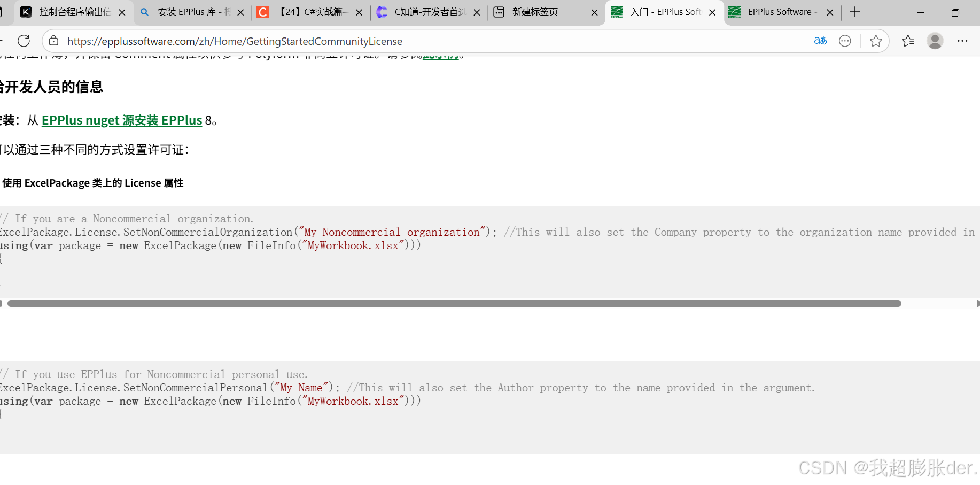Open browser settings and more menu
980x485 pixels.
962,41
